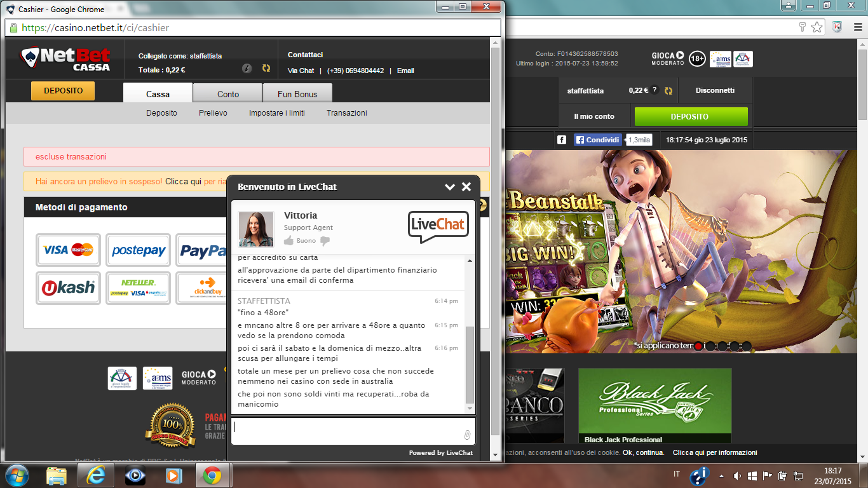
Task: Launch Internet Explorer from the taskbar
Action: [x=95, y=475]
